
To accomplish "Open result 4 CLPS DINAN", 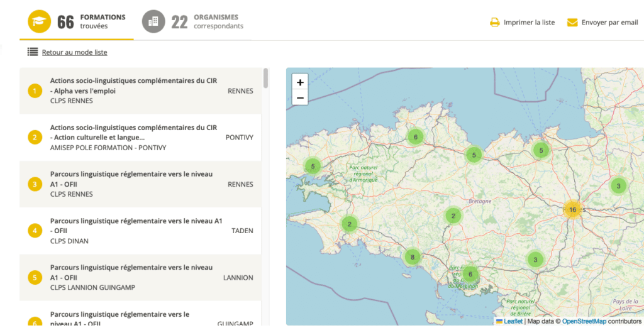I will 140,231.
